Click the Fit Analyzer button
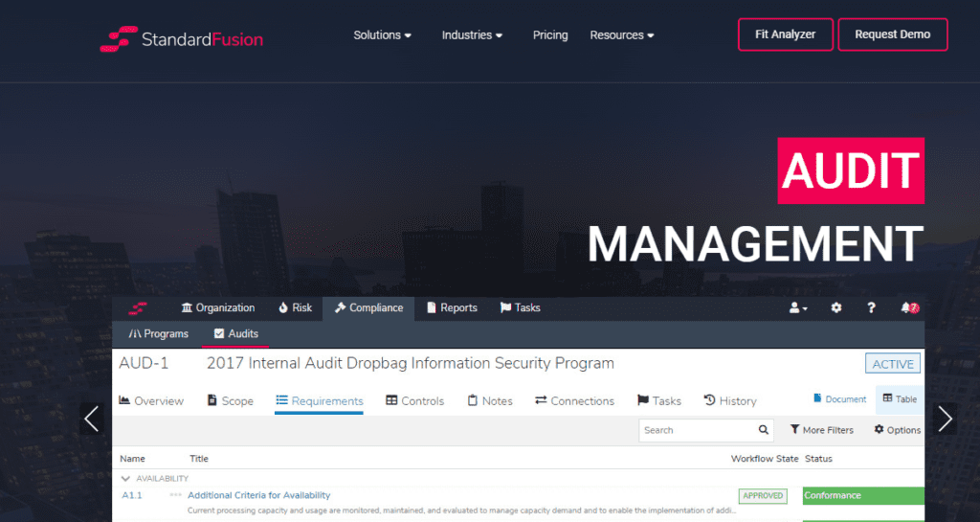Screen dimensions: 980x522 tap(785, 34)
